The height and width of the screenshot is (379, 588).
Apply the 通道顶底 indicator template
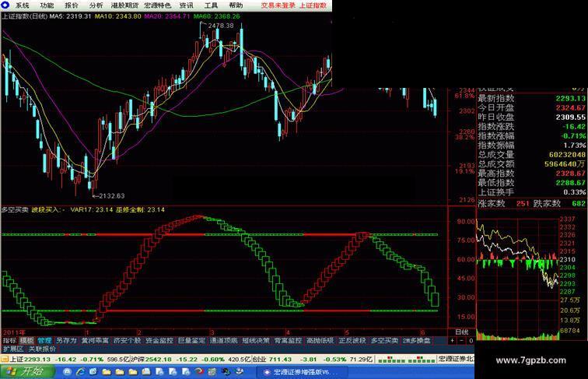pos(223,340)
